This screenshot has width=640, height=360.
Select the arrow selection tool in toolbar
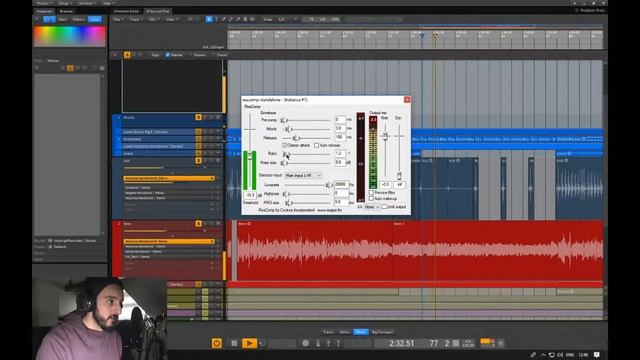coord(209,19)
